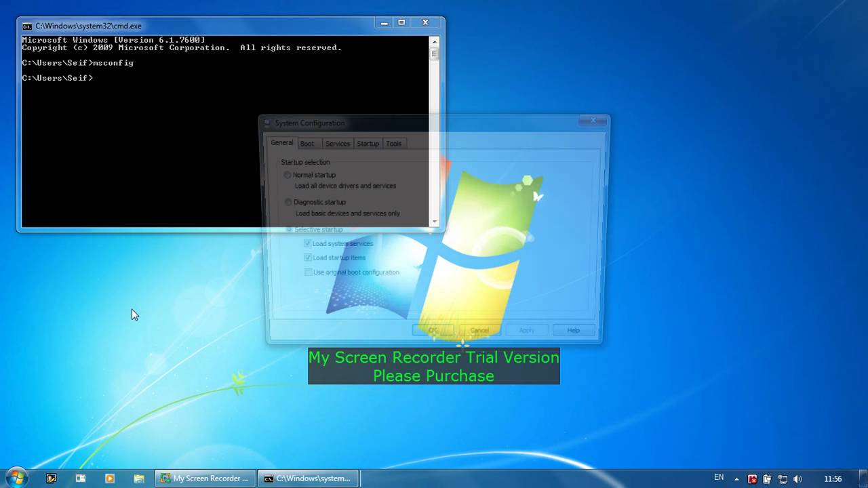Maximize the cmd.exe window
The height and width of the screenshot is (488, 868).
tap(401, 23)
